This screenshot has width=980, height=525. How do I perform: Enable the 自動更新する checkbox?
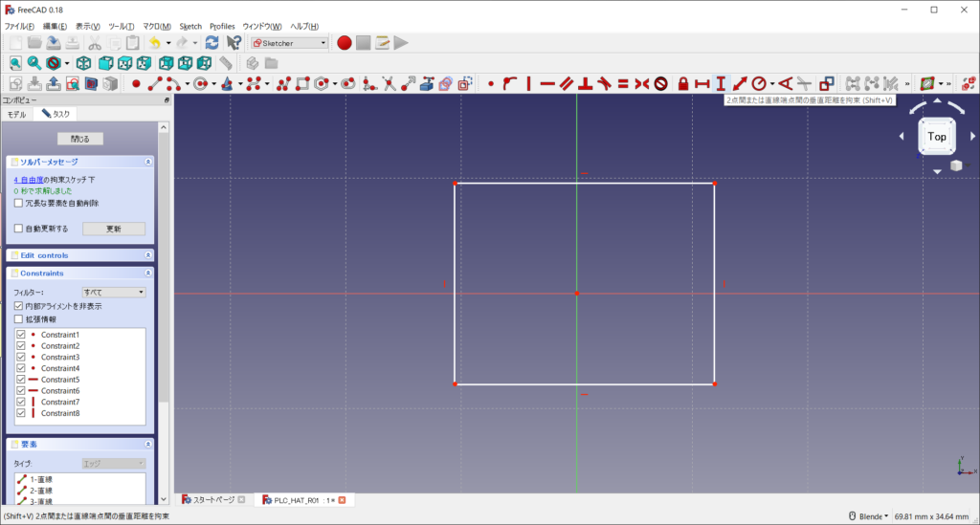point(19,229)
